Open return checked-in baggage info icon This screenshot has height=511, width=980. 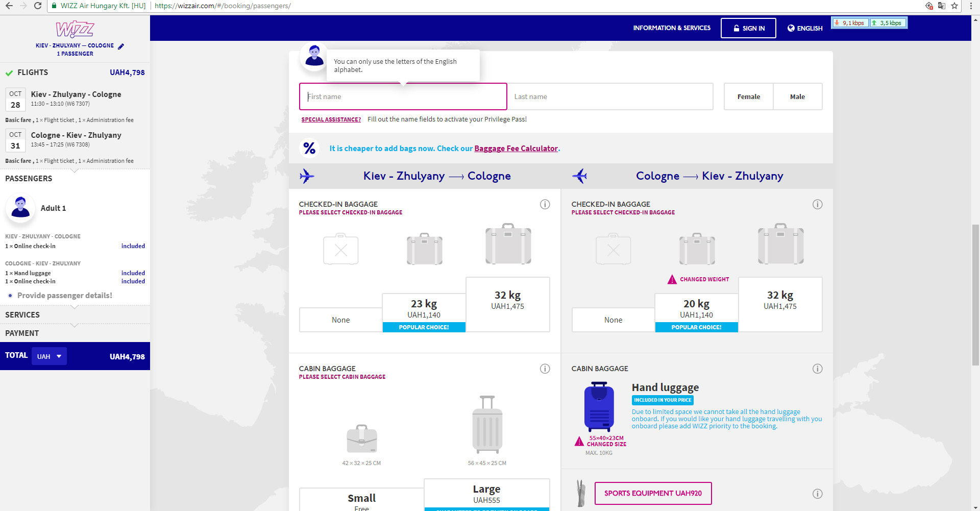(x=818, y=204)
